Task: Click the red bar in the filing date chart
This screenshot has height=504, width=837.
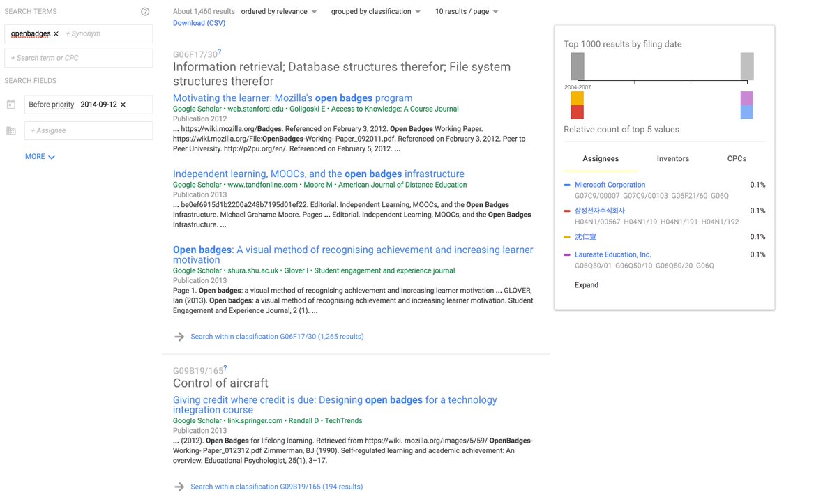Action: tap(577, 112)
